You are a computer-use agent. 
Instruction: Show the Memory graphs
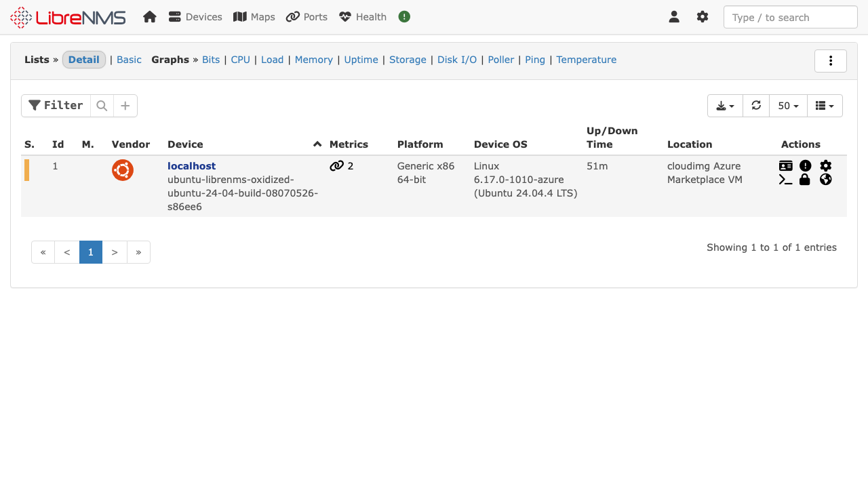(x=314, y=60)
